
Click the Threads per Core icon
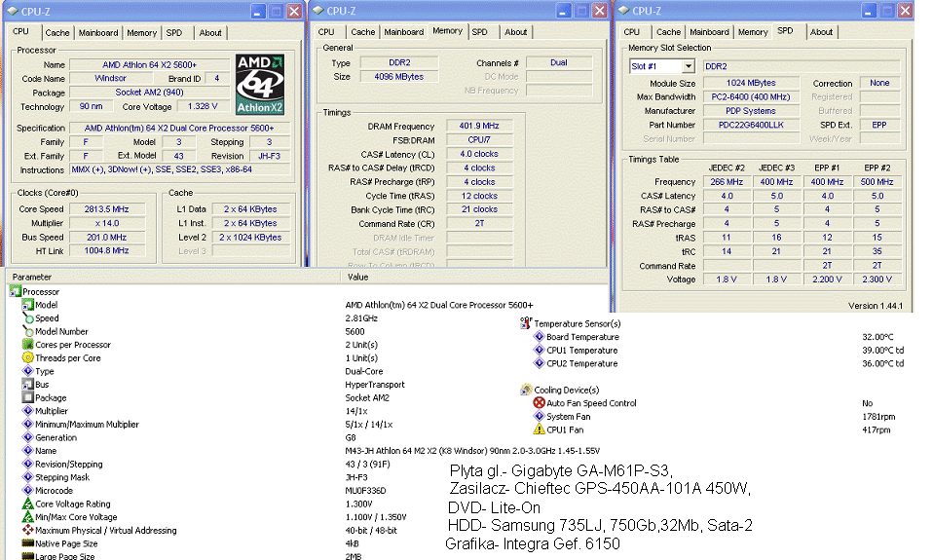pyautogui.click(x=27, y=357)
